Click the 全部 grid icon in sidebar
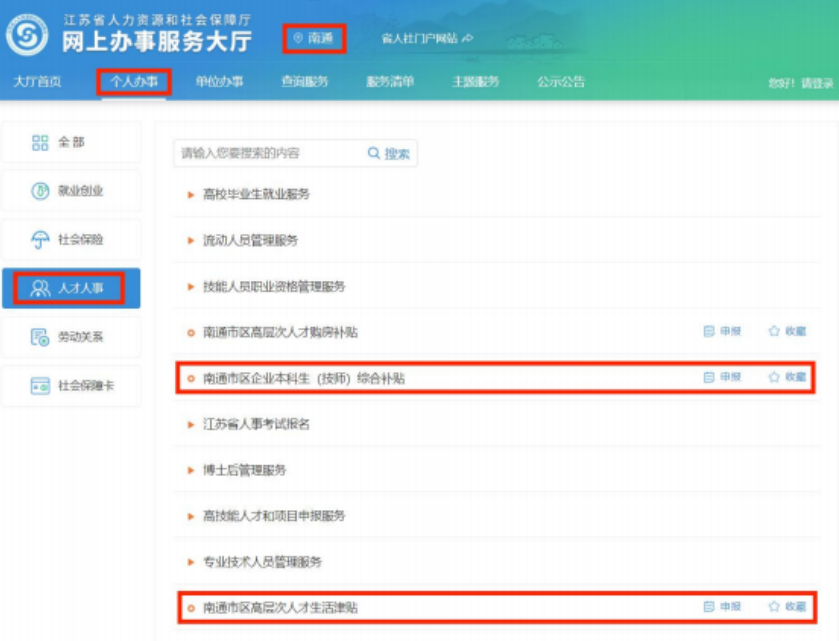Viewport: 839px width, 641px height. click(40, 143)
